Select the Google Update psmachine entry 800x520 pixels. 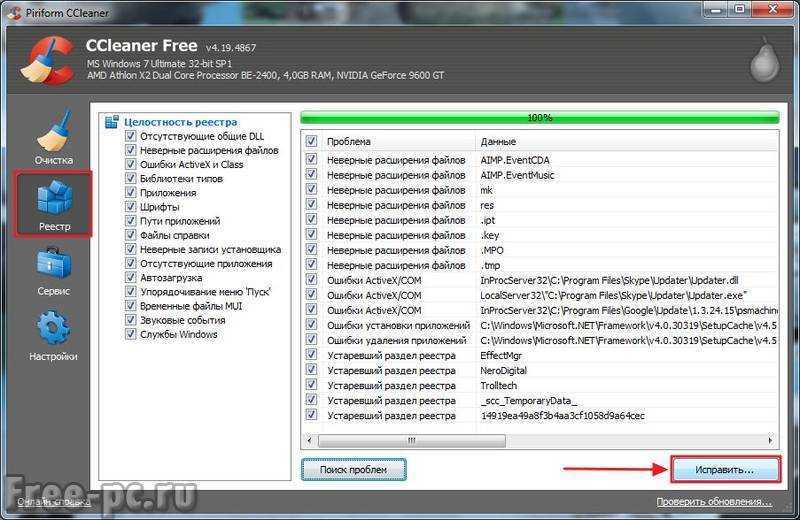coord(629,310)
